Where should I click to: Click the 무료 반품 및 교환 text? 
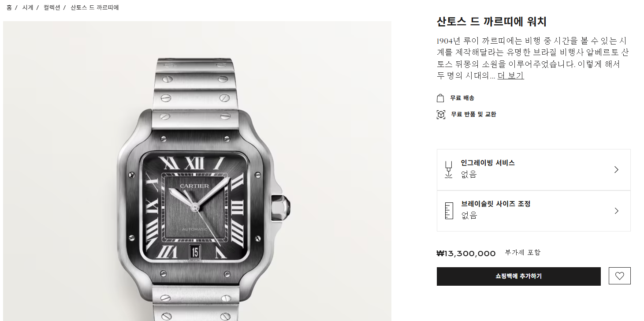point(473,115)
